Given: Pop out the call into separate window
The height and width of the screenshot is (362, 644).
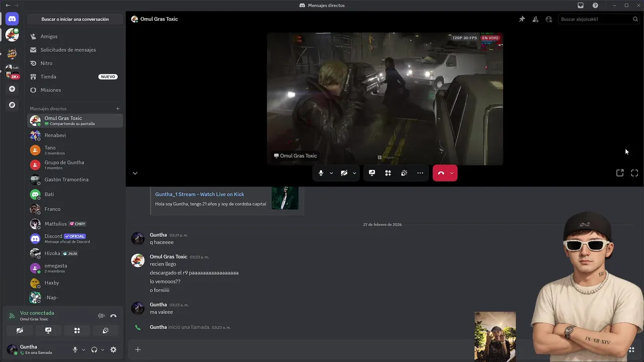Looking at the screenshot, I should pos(620,173).
